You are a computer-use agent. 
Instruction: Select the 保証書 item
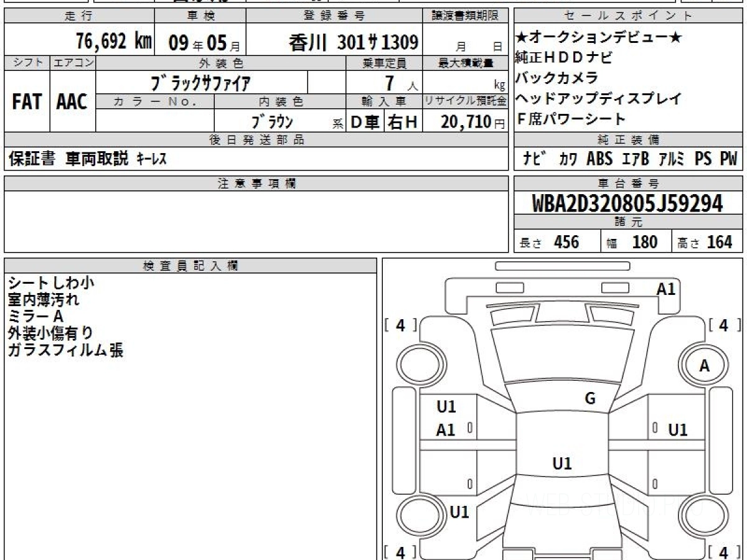click(32, 159)
